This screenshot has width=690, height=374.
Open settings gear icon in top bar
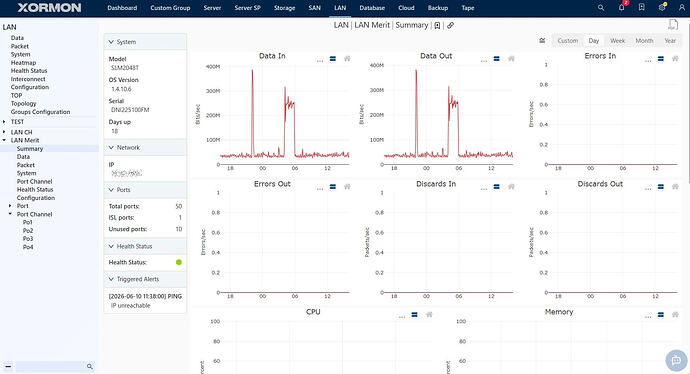662,7
